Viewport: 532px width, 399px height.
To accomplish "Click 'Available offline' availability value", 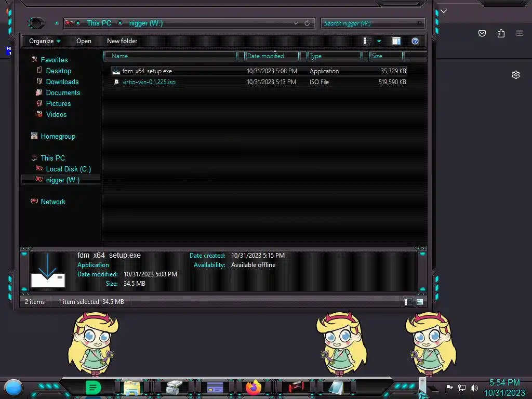I will 253,265.
